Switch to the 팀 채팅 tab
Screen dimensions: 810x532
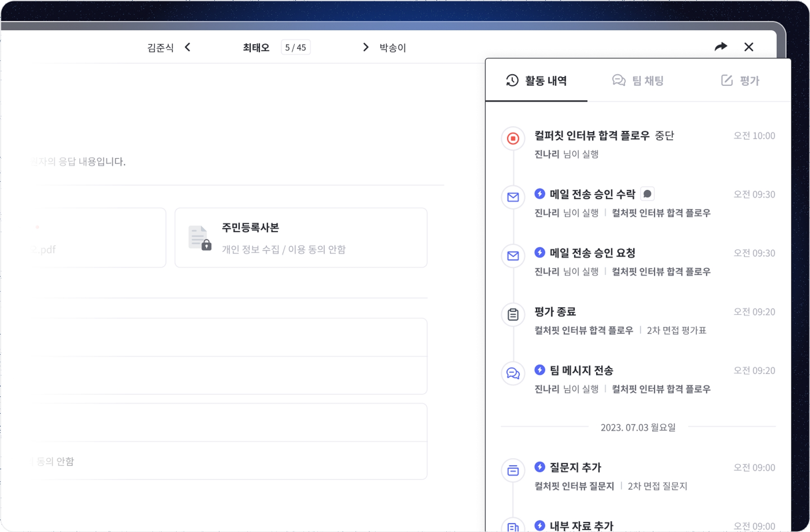click(x=638, y=81)
